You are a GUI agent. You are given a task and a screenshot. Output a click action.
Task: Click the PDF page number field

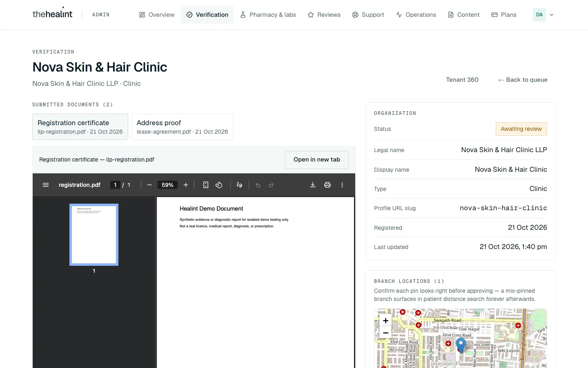click(115, 185)
